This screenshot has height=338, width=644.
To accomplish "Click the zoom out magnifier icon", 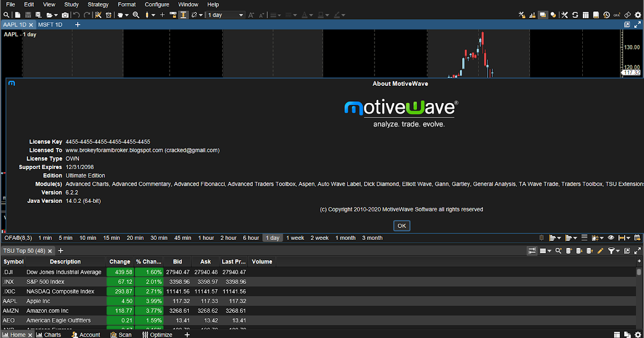I will (136, 15).
